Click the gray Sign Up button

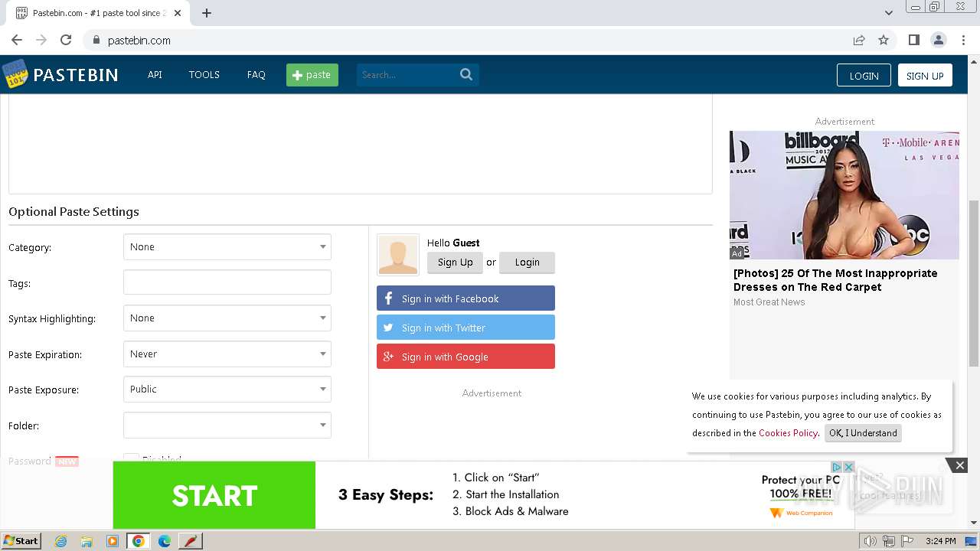(x=455, y=262)
